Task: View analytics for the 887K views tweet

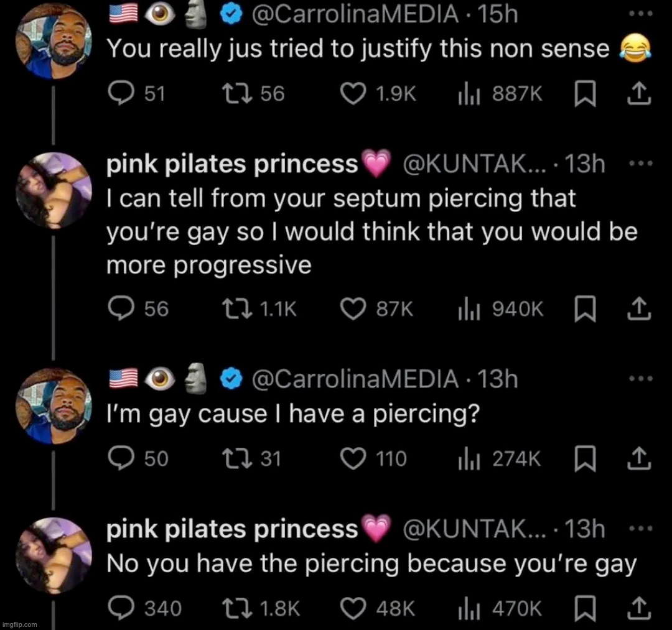Action: pos(466,93)
